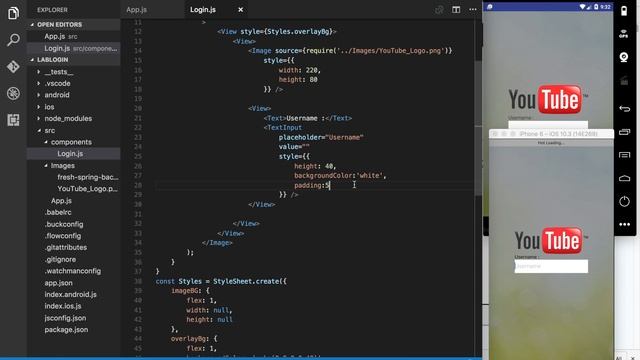Click the code editor vertical scrollbar
640x360 pixels.
point(478,127)
